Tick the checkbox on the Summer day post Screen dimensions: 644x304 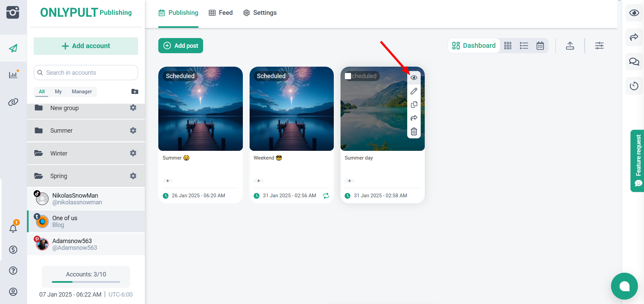pos(348,76)
